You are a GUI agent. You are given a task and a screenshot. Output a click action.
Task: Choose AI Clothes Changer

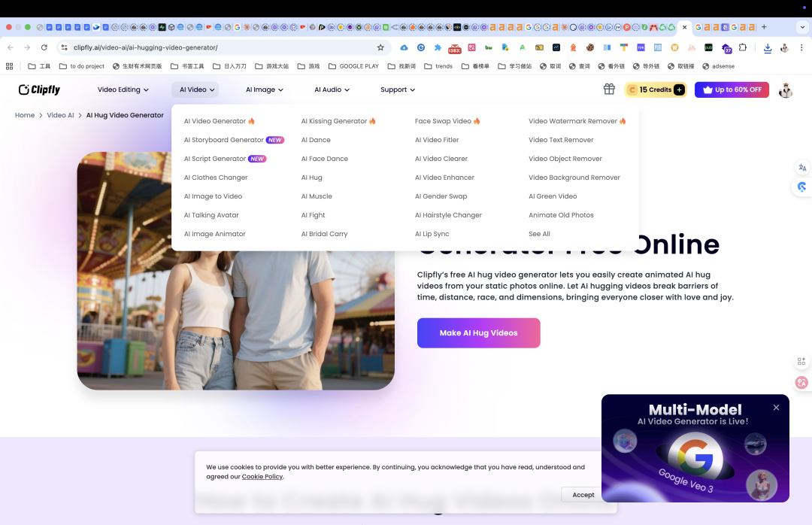[x=216, y=178]
